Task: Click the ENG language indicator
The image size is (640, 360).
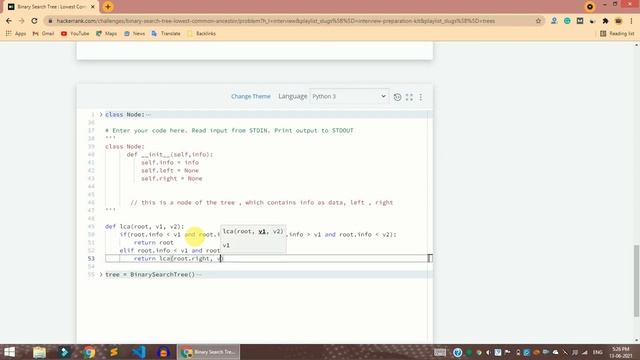Action: pyautogui.click(x=598, y=352)
